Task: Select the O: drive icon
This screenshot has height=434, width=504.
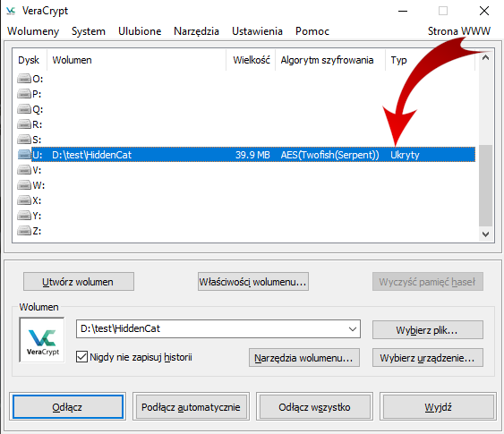Action: point(24,79)
